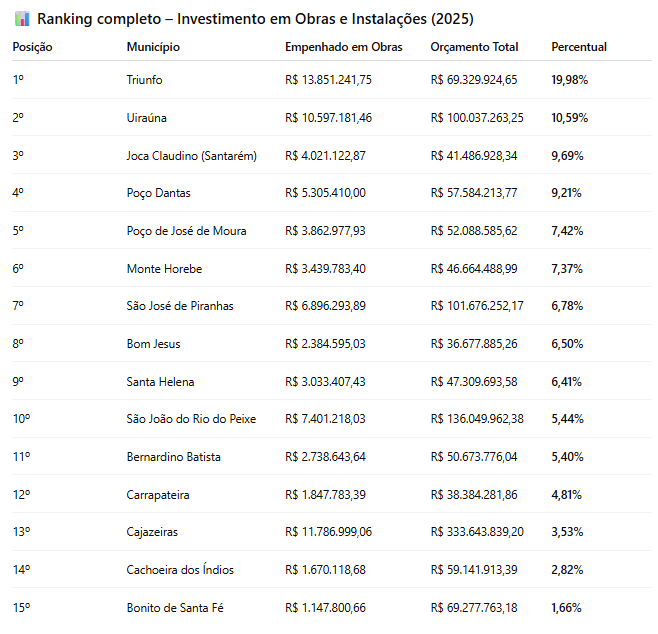Click the Posição column header

coord(33,47)
